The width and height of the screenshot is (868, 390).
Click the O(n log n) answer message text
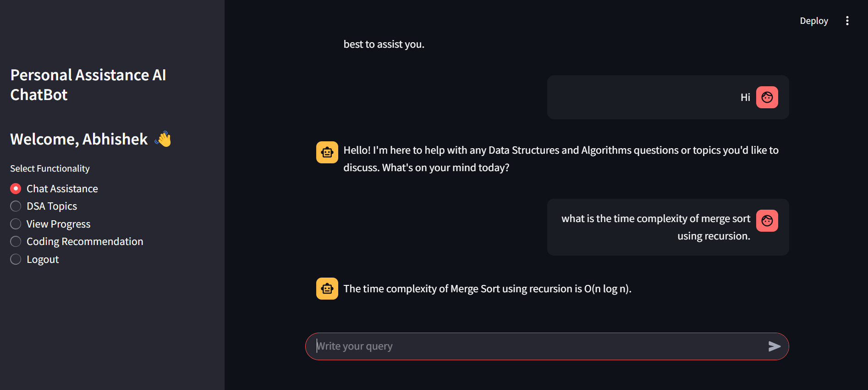pyautogui.click(x=487, y=289)
